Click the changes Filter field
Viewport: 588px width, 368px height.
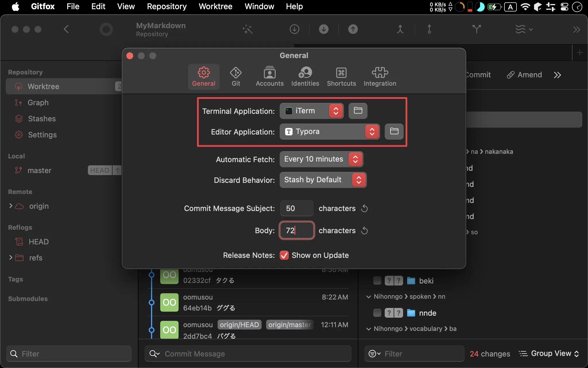click(414, 354)
